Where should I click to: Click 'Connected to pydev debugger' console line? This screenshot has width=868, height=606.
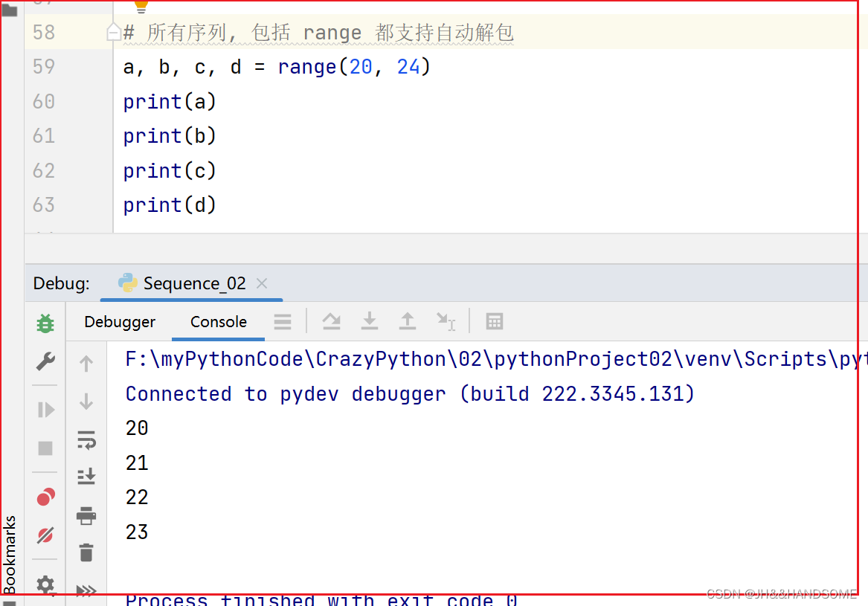410,394
